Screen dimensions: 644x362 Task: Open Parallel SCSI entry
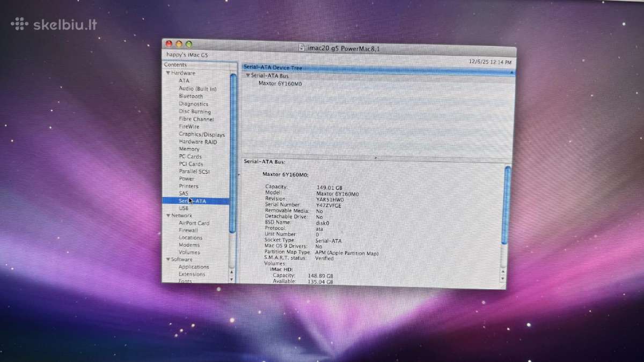tap(194, 172)
